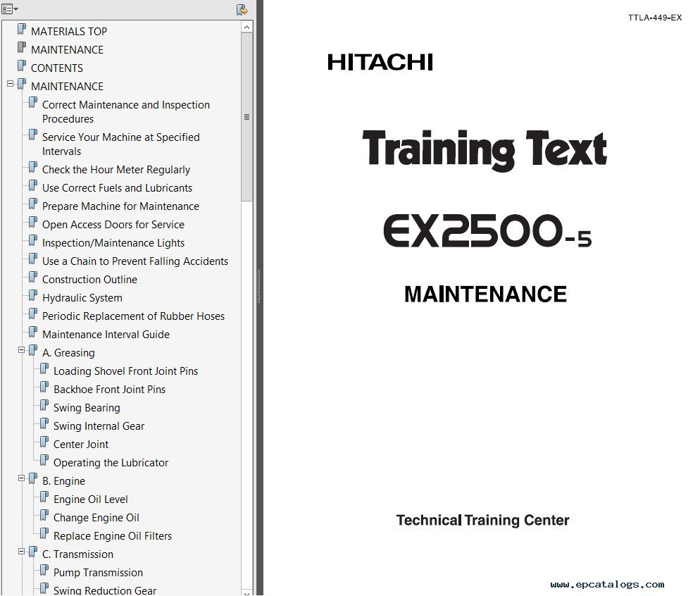Select the C. Transmission bookmark
Screen dimensions: 700x596
[x=77, y=554]
